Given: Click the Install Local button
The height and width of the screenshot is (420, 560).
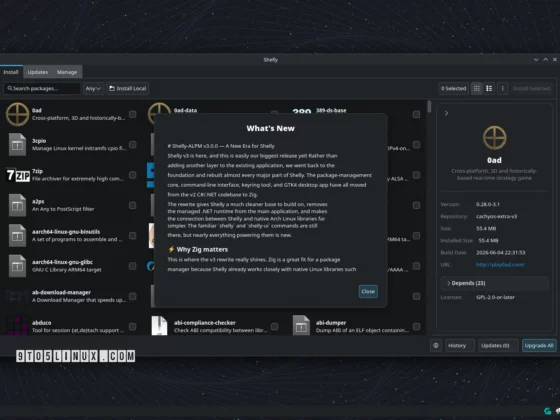Looking at the screenshot, I should (128, 89).
